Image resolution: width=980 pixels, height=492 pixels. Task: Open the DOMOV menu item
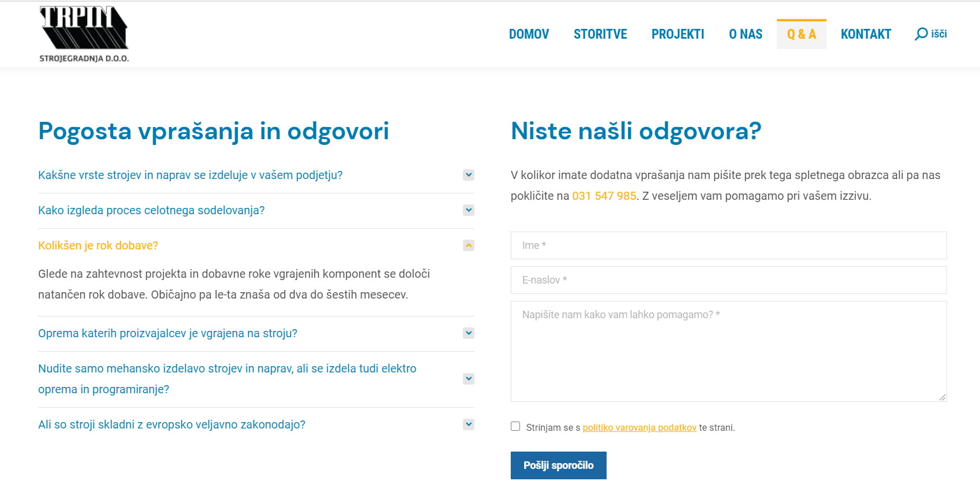(x=529, y=34)
